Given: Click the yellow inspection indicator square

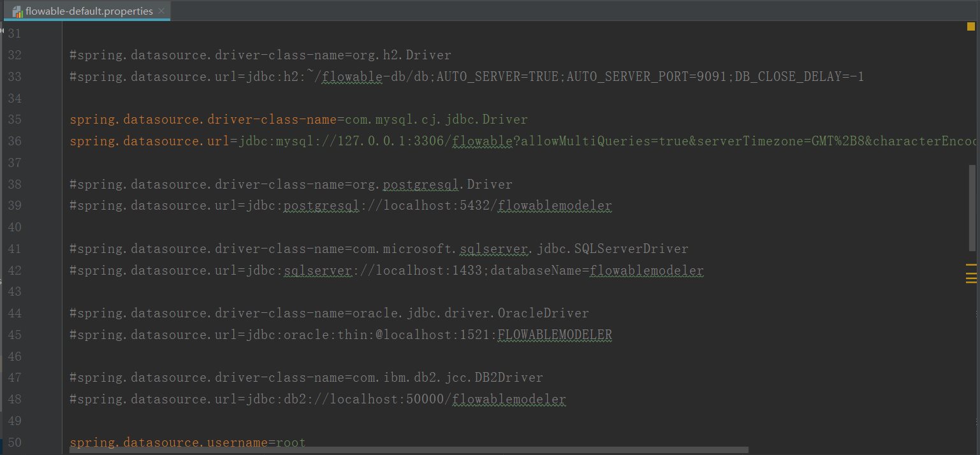Looking at the screenshot, I should (x=971, y=27).
